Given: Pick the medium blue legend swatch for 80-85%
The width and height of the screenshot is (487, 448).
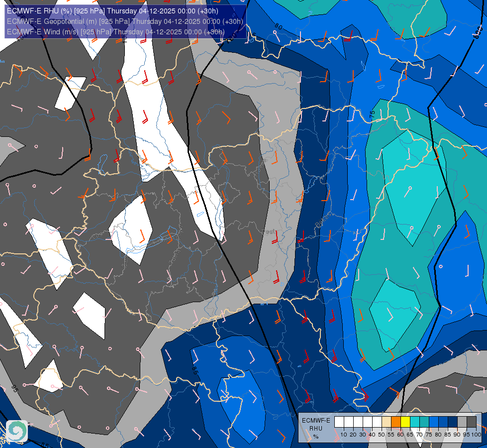Looking at the screenshot, I should (443, 422).
